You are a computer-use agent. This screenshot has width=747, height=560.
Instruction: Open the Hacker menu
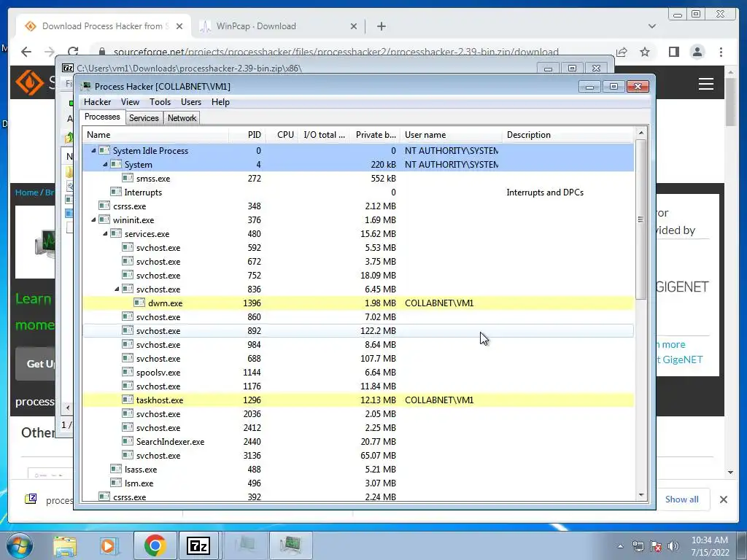click(x=97, y=102)
